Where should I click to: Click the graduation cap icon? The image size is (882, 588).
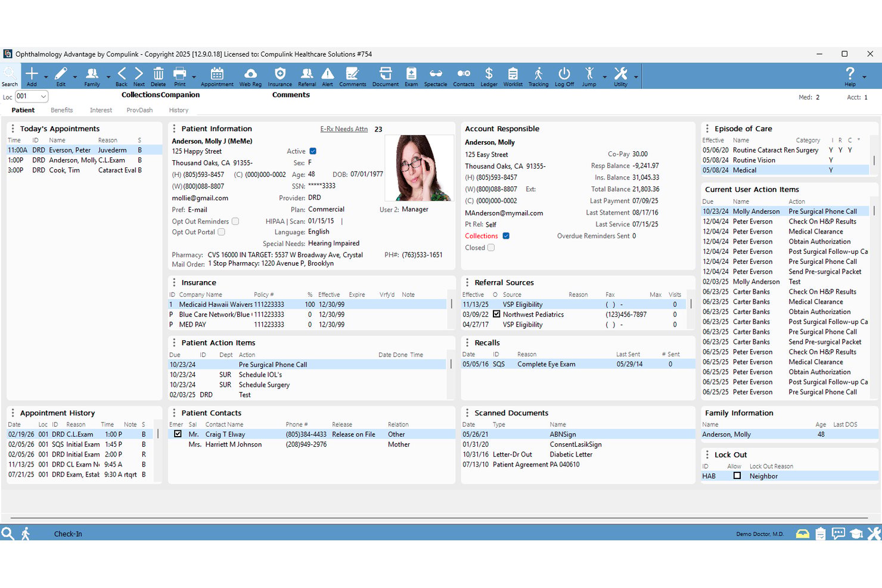pos(856,534)
